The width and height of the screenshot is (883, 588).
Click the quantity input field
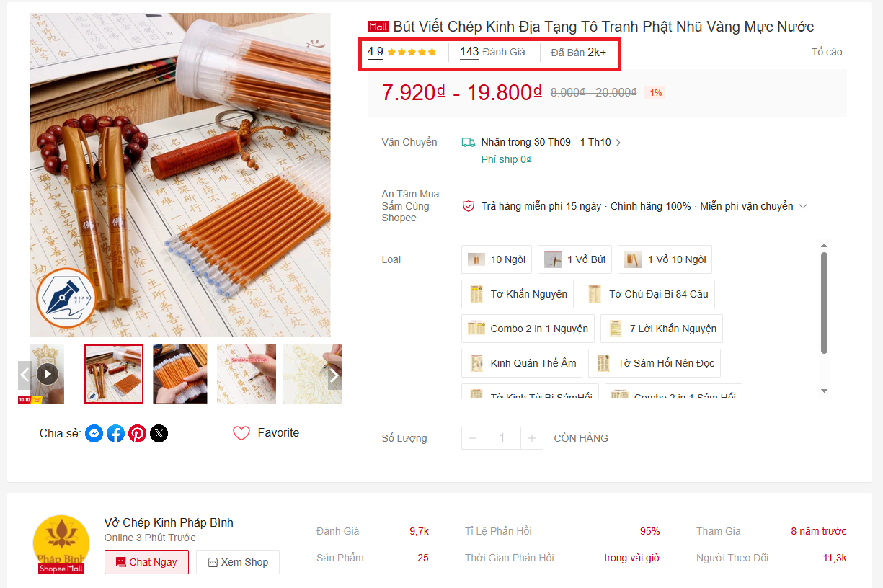click(502, 438)
